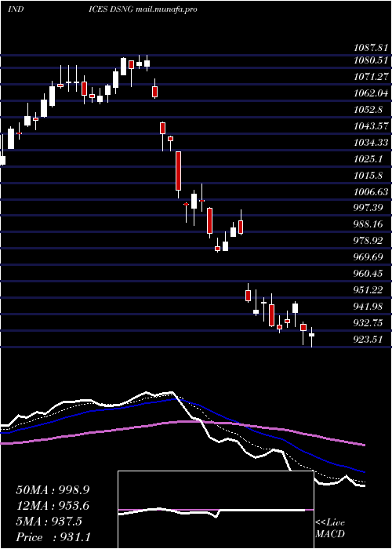Click the 1015.8 price level label
The width and height of the screenshot is (392, 549).
369,176
